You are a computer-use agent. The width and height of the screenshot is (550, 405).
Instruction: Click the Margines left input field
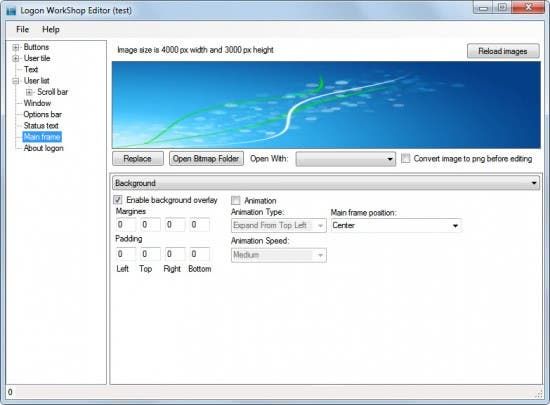click(126, 224)
